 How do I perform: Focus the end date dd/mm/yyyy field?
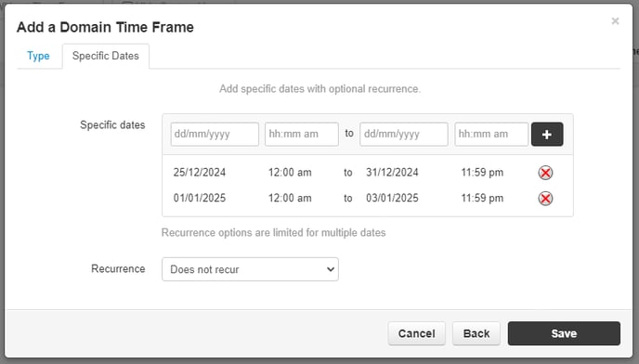[403, 134]
